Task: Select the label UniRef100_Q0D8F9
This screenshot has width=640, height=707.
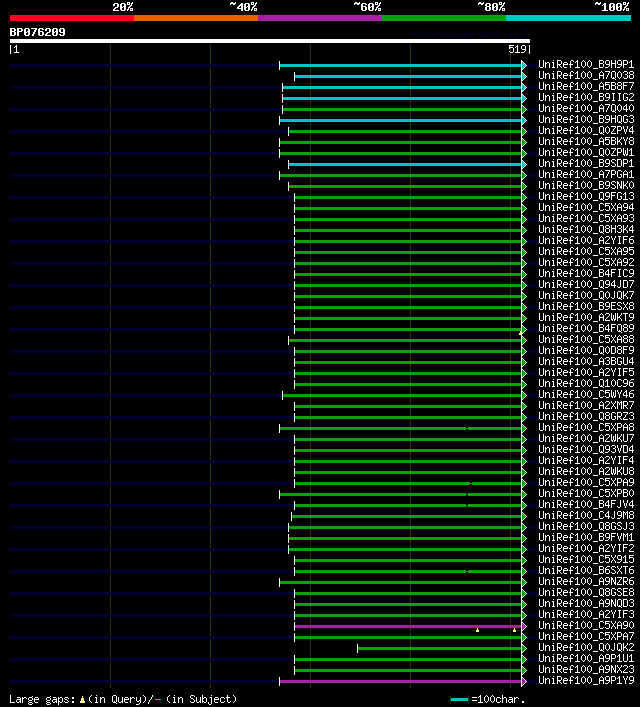Action: [586, 350]
